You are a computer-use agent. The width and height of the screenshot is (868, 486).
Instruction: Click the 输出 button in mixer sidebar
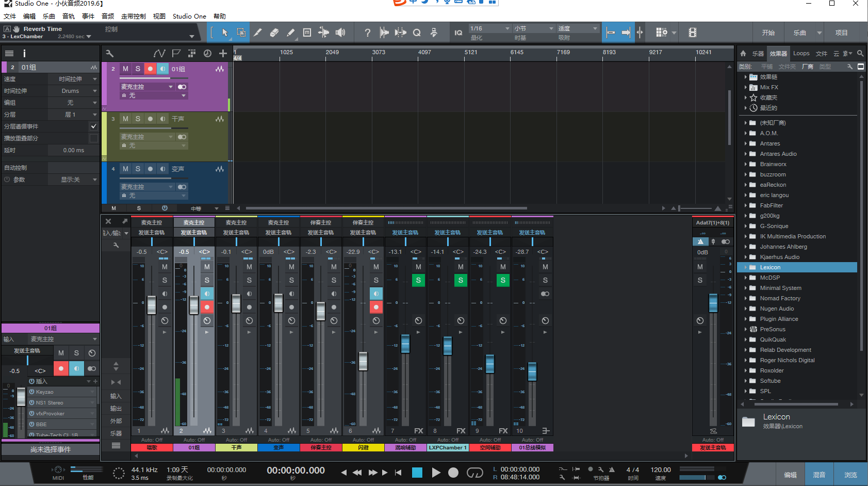[x=116, y=409]
